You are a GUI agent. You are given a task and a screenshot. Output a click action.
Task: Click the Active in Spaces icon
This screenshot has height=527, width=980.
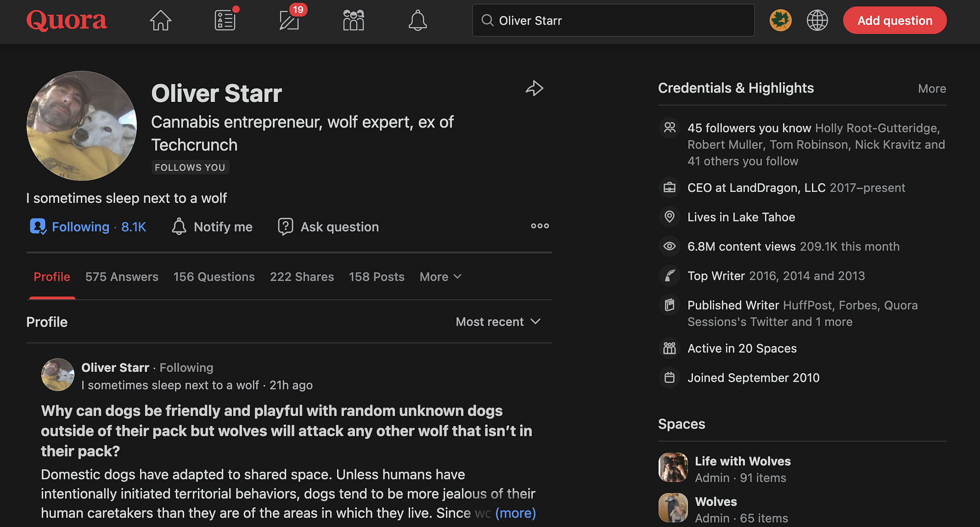coord(669,348)
